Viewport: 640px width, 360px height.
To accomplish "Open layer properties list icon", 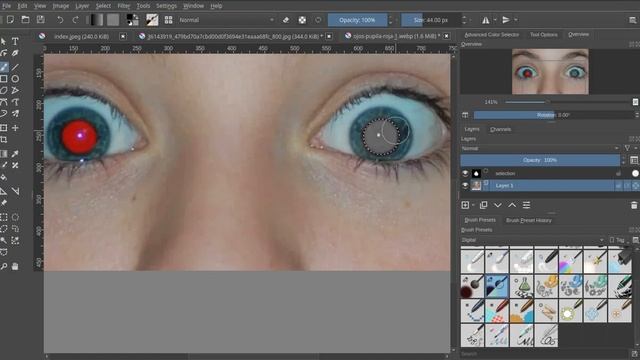I will [x=527, y=205].
